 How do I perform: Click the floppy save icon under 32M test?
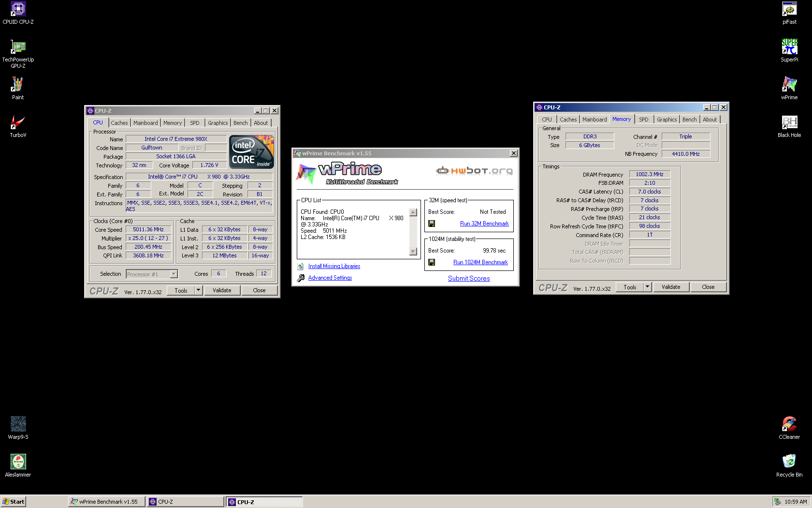click(432, 224)
